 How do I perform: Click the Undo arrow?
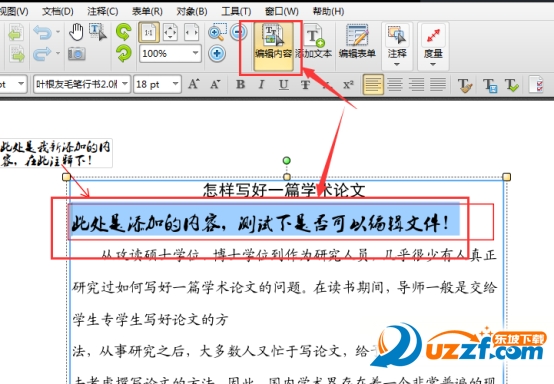coord(42,32)
